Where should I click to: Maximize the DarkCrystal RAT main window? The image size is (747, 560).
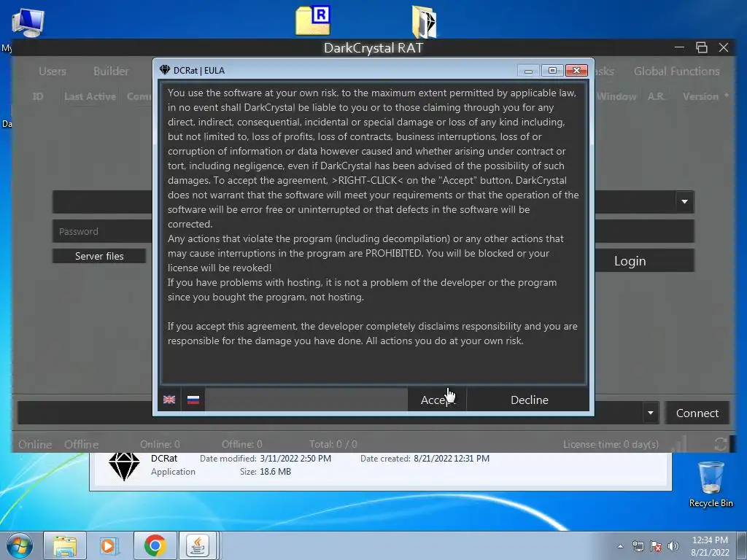point(701,47)
